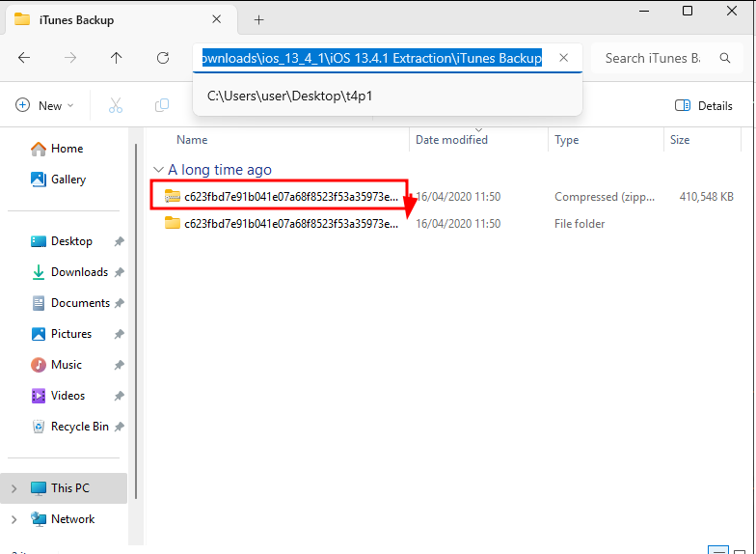The image size is (756, 554).
Task: Open Documents quick access folder
Action: click(x=70, y=303)
